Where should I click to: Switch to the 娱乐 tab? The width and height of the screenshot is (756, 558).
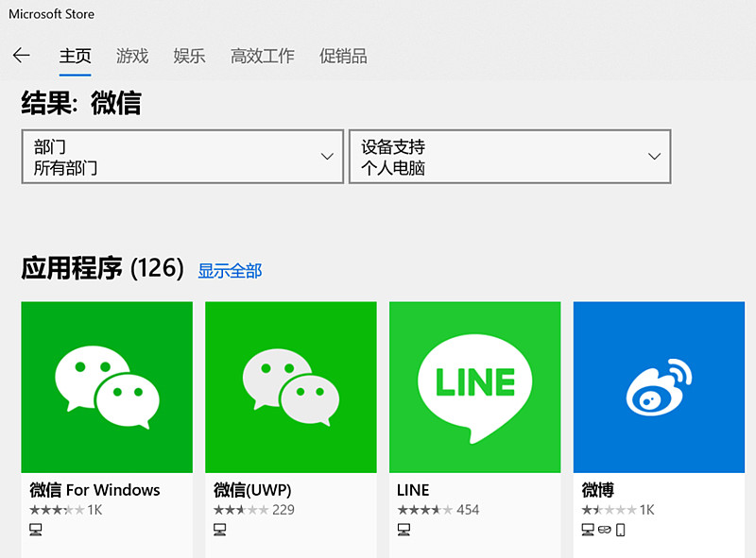190,56
